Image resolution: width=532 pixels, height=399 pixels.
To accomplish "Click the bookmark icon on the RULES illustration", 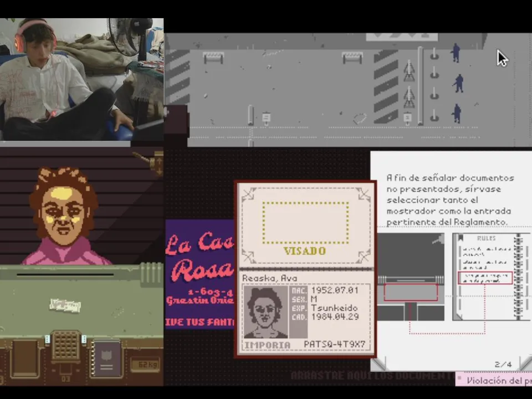I will pos(461,238).
